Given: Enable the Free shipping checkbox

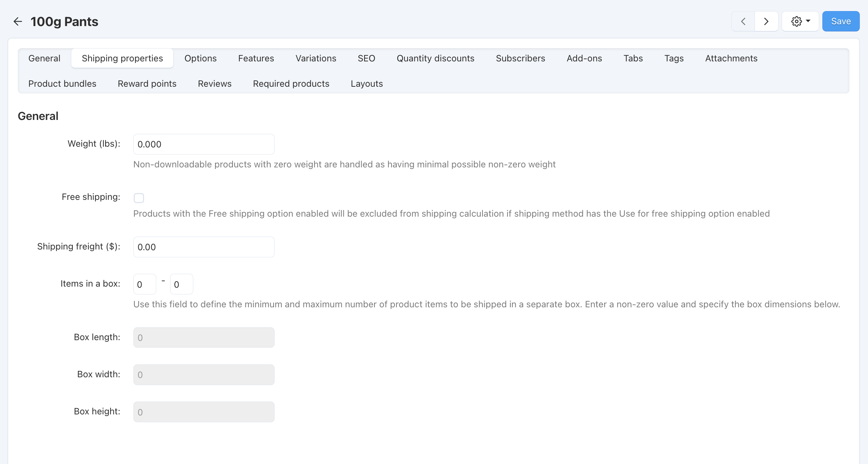Looking at the screenshot, I should [x=139, y=198].
